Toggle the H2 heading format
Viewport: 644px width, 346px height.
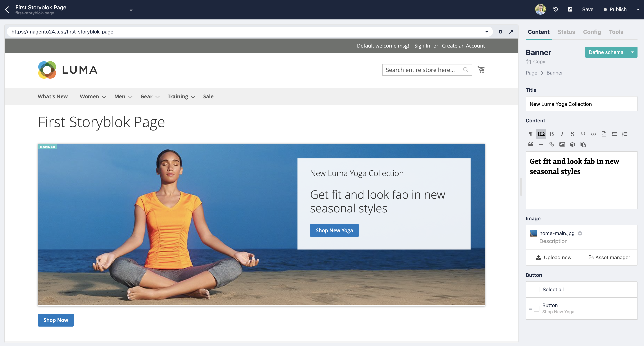(x=541, y=134)
